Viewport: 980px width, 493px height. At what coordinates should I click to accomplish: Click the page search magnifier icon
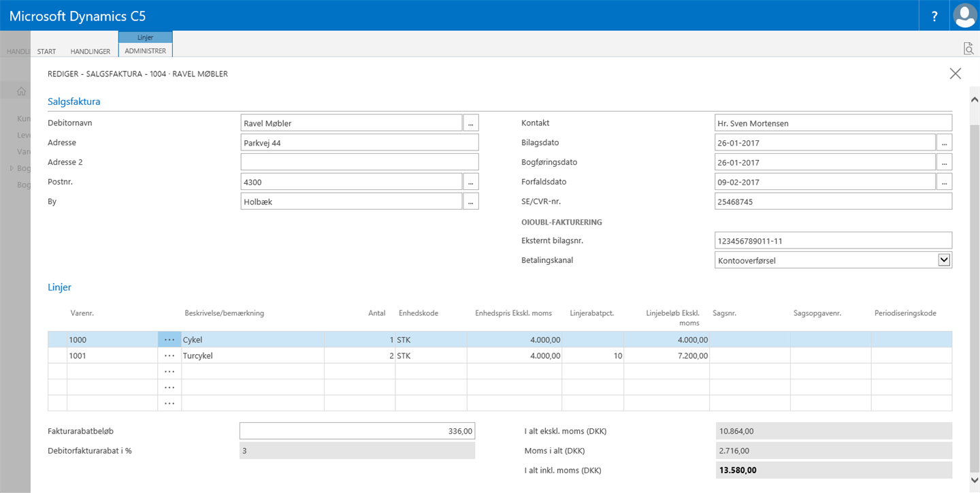tap(968, 48)
